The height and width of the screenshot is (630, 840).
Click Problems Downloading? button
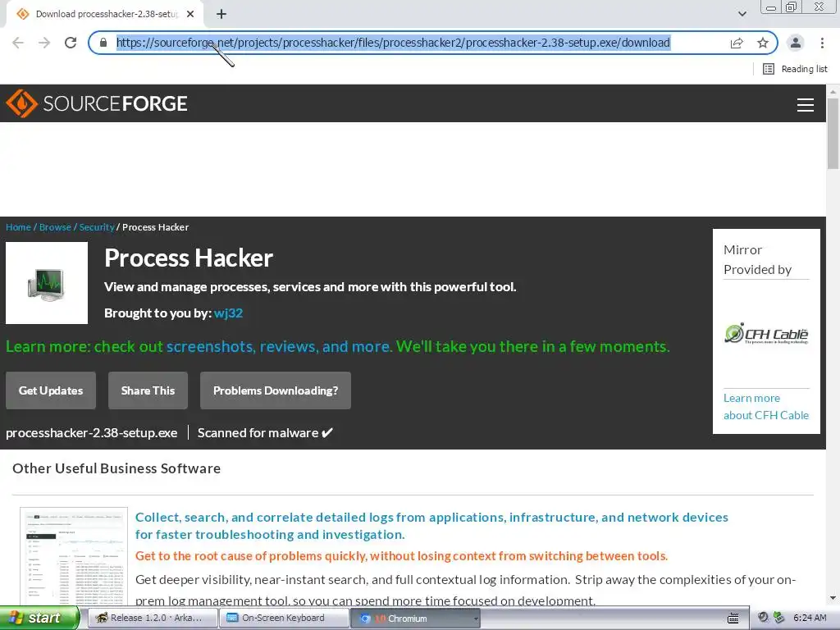(x=276, y=390)
